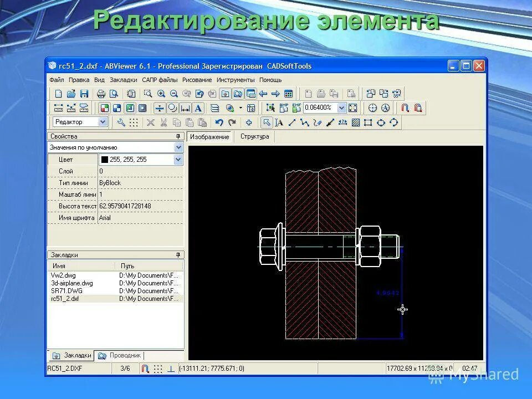
Task: Open the Layers stack icon
Action: (x=215, y=108)
